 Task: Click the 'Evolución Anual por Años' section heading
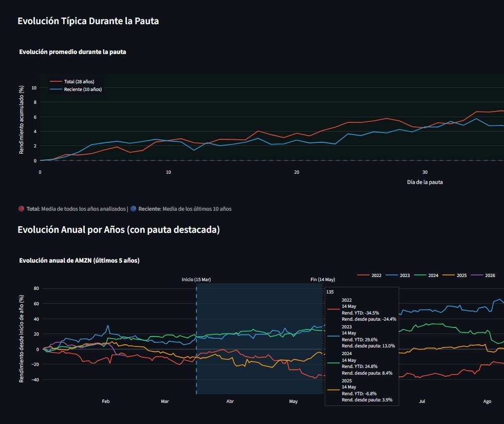click(119, 230)
